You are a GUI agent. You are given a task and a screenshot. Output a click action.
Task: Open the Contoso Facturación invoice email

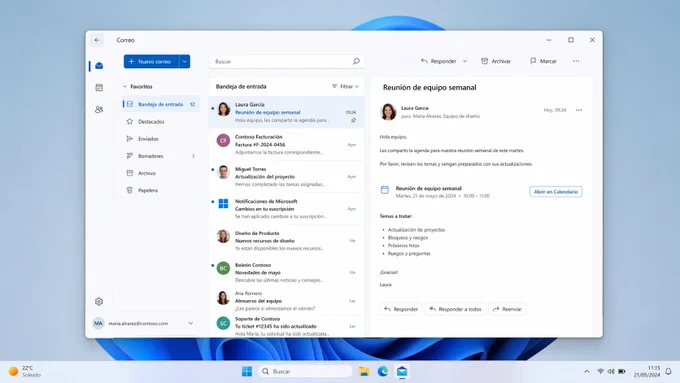(x=286, y=144)
